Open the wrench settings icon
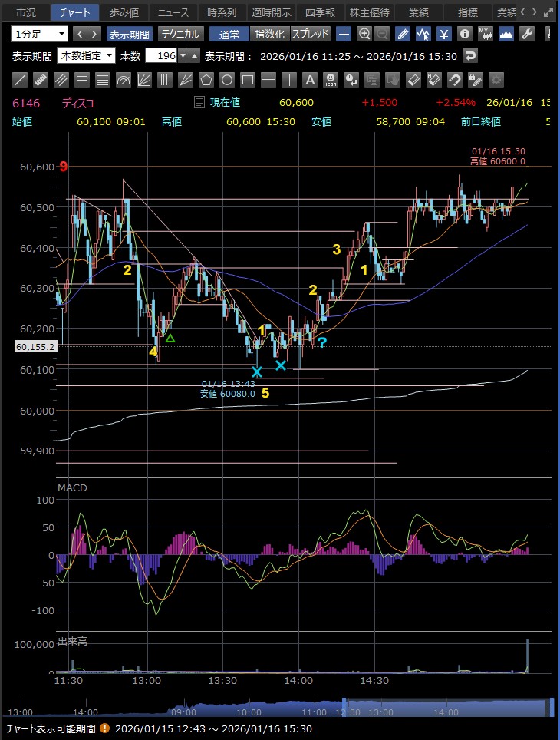This screenshot has height=740, width=560. pyautogui.click(x=527, y=34)
